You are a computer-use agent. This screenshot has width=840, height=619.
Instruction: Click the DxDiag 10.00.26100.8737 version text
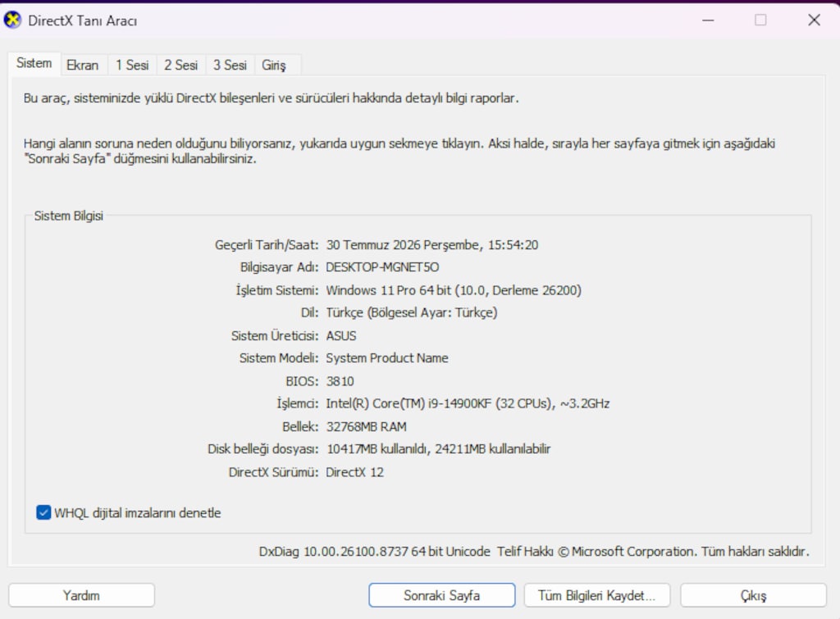pyautogui.click(x=374, y=552)
